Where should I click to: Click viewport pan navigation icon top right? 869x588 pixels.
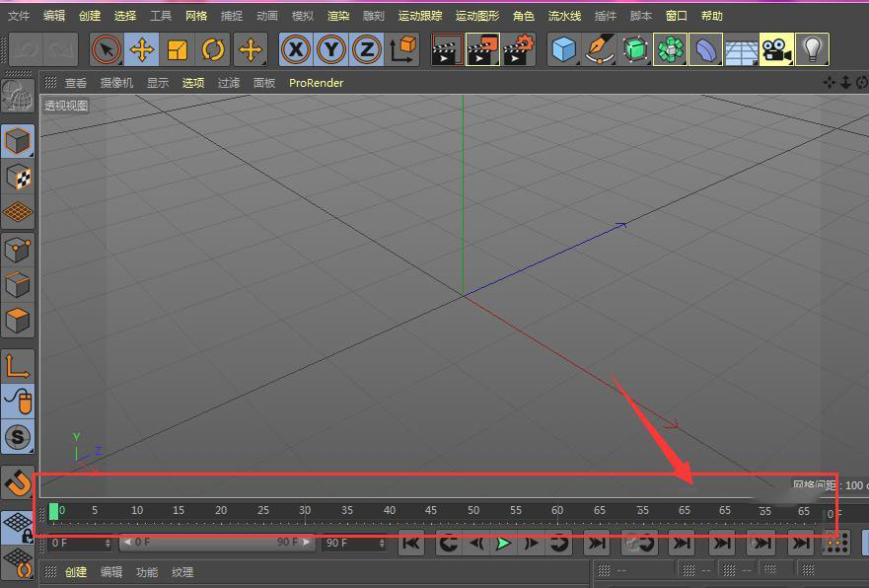click(x=830, y=83)
